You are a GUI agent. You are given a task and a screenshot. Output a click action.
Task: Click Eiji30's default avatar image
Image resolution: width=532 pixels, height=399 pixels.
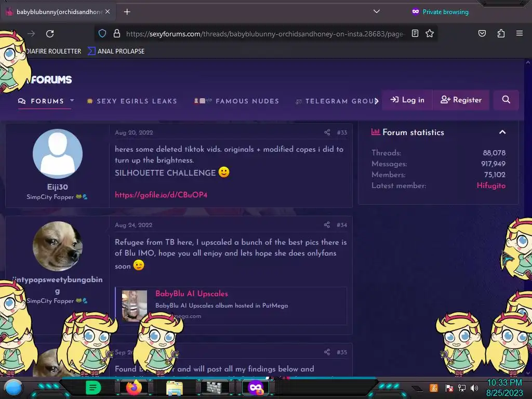[x=57, y=154]
